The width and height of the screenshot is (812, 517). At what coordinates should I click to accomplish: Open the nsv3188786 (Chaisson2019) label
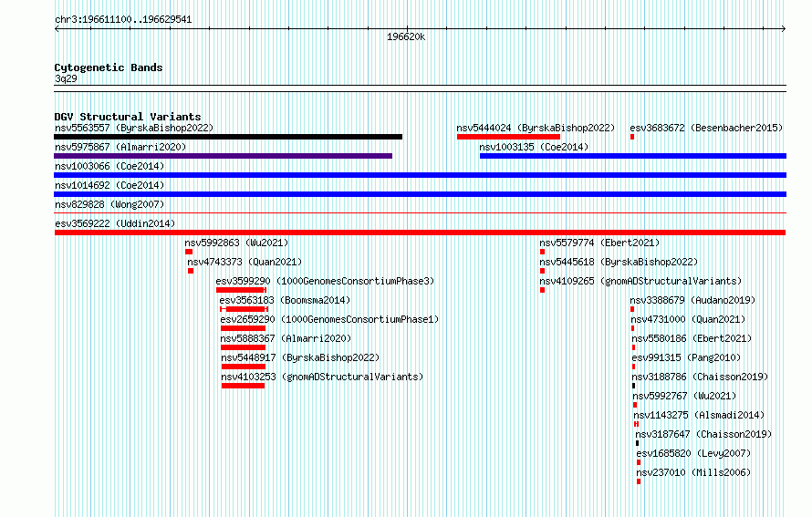point(700,377)
